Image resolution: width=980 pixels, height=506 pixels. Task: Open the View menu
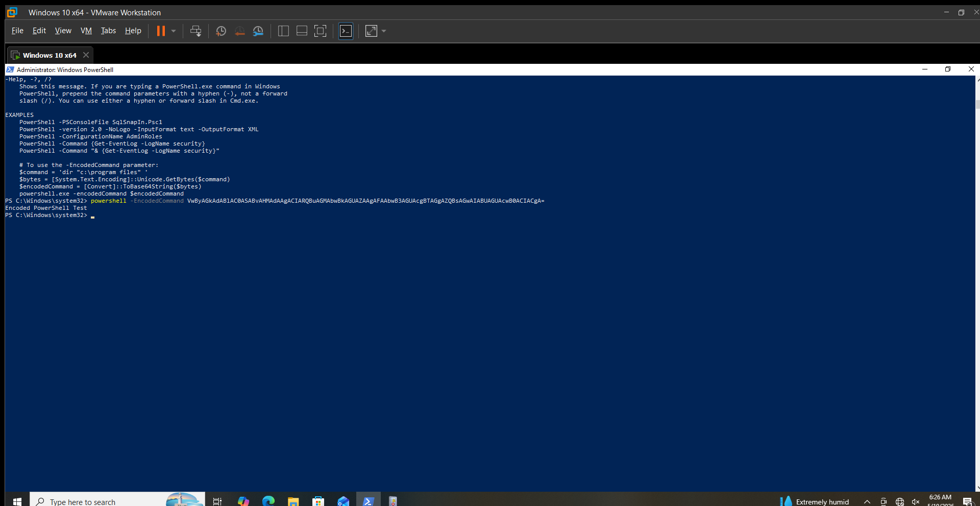click(x=63, y=31)
